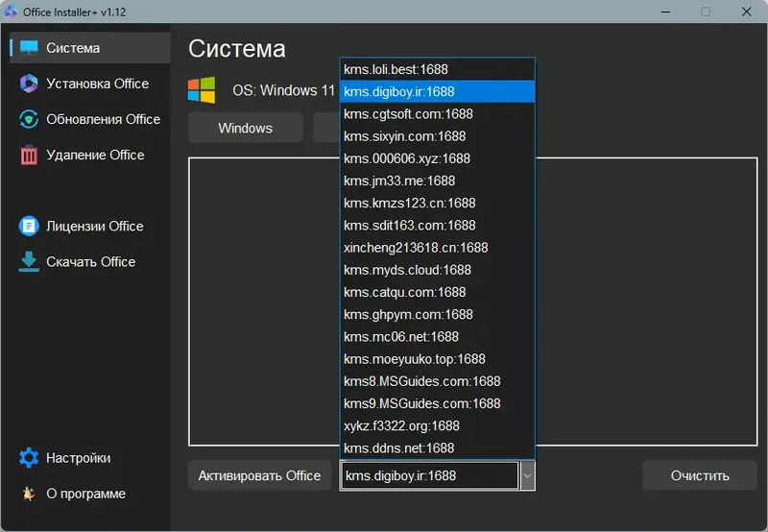Choose kms.ddns.net:1688 entry
The height and width of the screenshot is (532, 768).
pyautogui.click(x=438, y=448)
